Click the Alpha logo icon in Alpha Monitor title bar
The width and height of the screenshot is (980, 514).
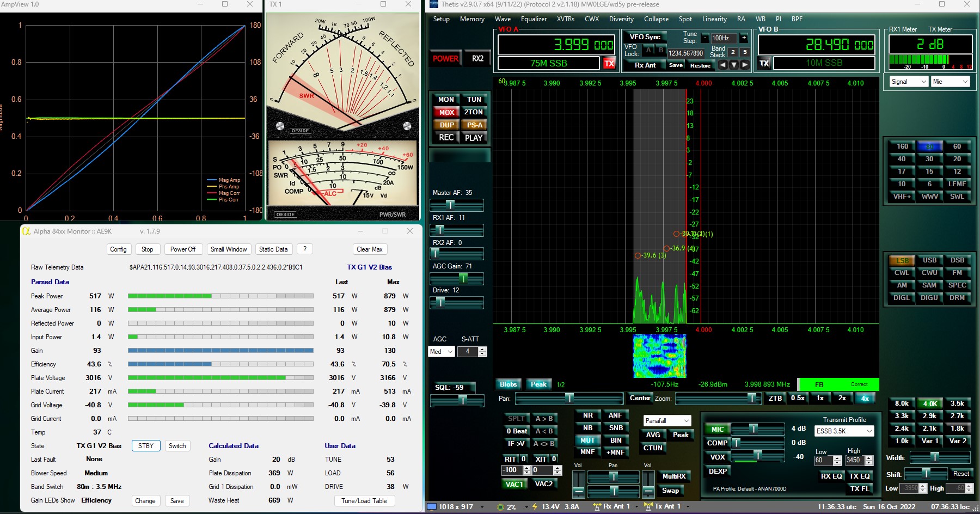pos(26,231)
